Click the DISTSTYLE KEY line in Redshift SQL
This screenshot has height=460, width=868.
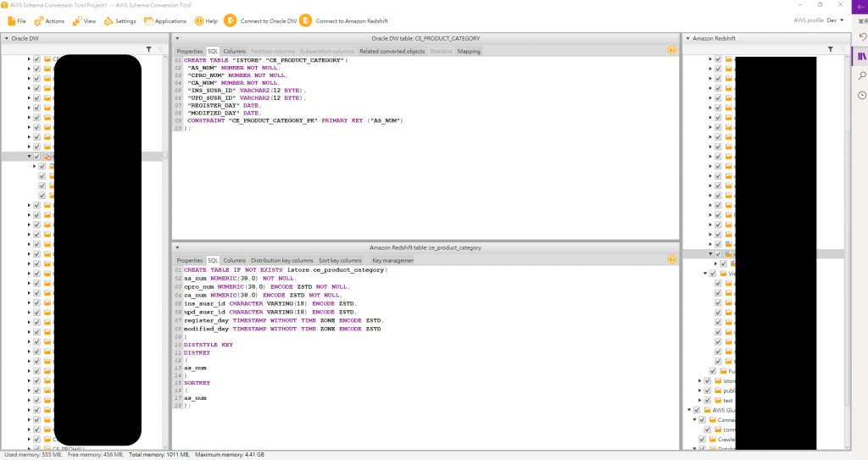(209, 344)
